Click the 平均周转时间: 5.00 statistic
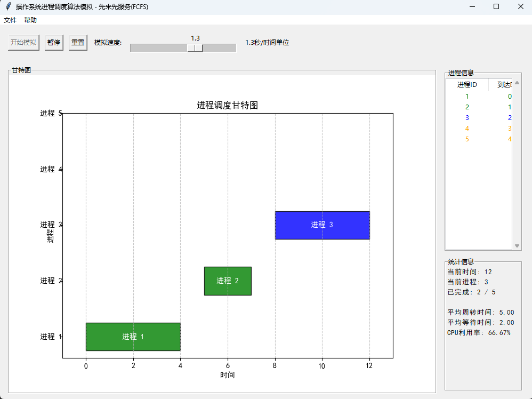This screenshot has width=532, height=399. click(481, 313)
